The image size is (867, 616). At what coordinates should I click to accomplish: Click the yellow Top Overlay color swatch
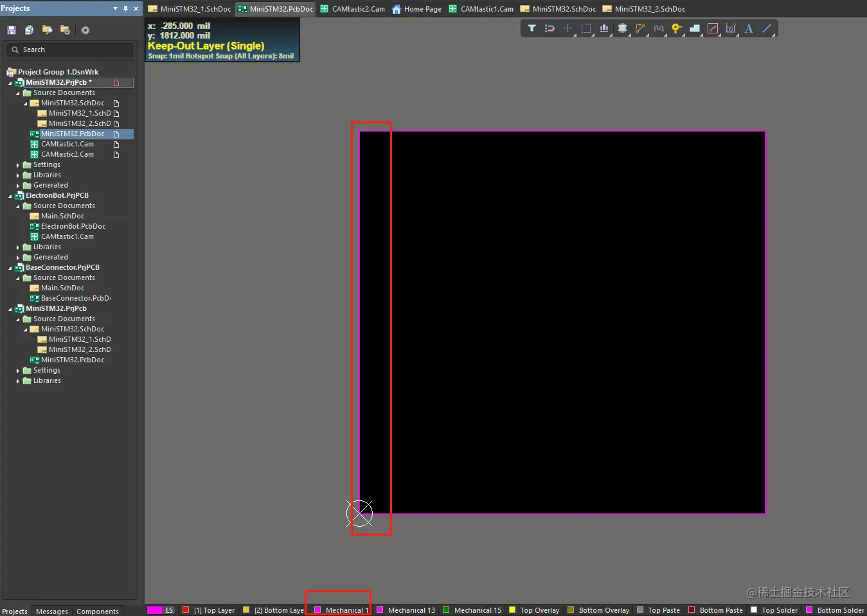coord(512,610)
